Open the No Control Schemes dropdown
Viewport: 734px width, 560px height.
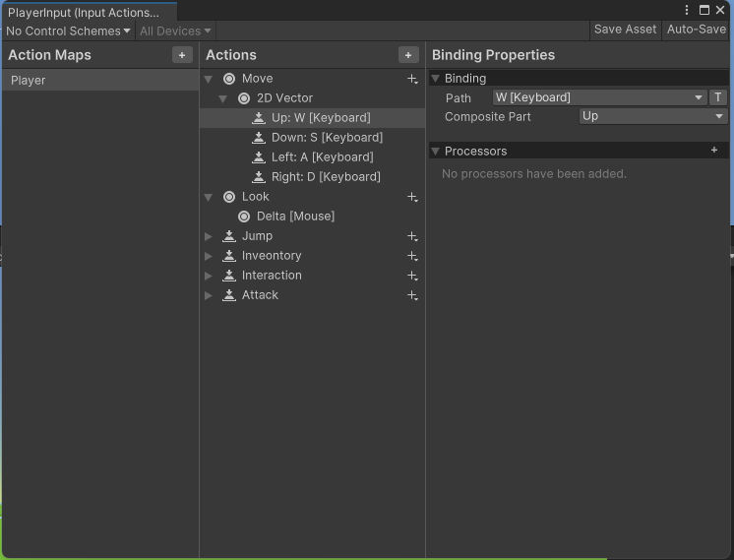tap(68, 31)
